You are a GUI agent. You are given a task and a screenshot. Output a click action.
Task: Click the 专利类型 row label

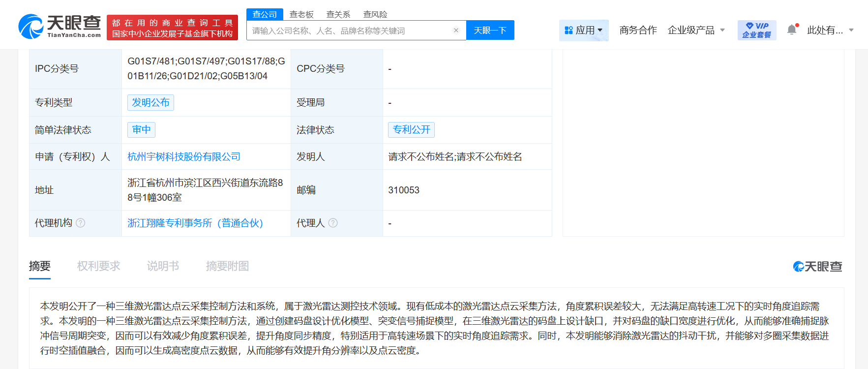point(54,102)
